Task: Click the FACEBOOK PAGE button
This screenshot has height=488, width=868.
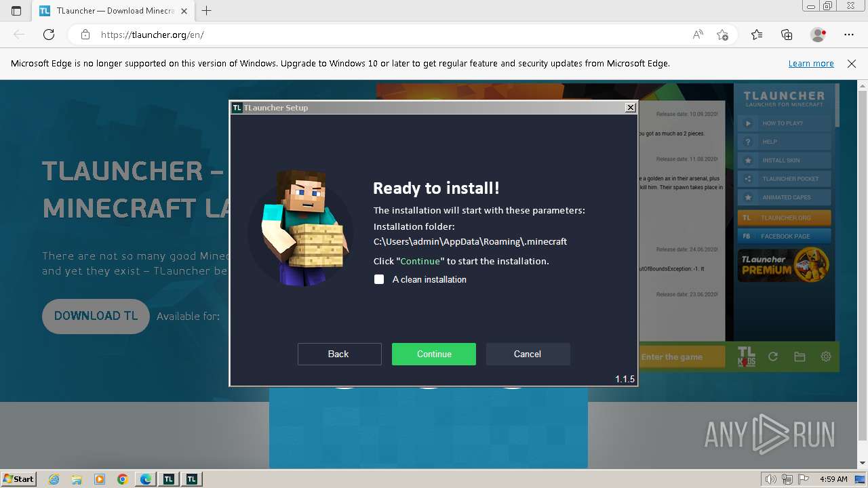Action: (785, 236)
